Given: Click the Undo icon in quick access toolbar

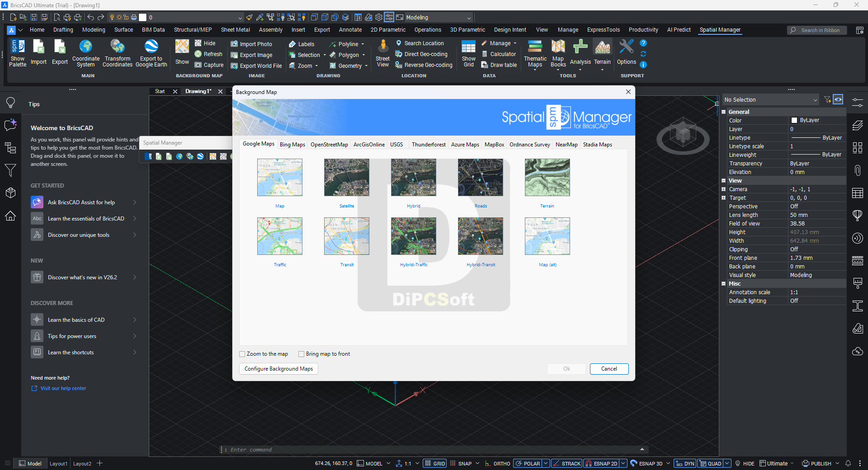Looking at the screenshot, I should [x=90, y=17].
